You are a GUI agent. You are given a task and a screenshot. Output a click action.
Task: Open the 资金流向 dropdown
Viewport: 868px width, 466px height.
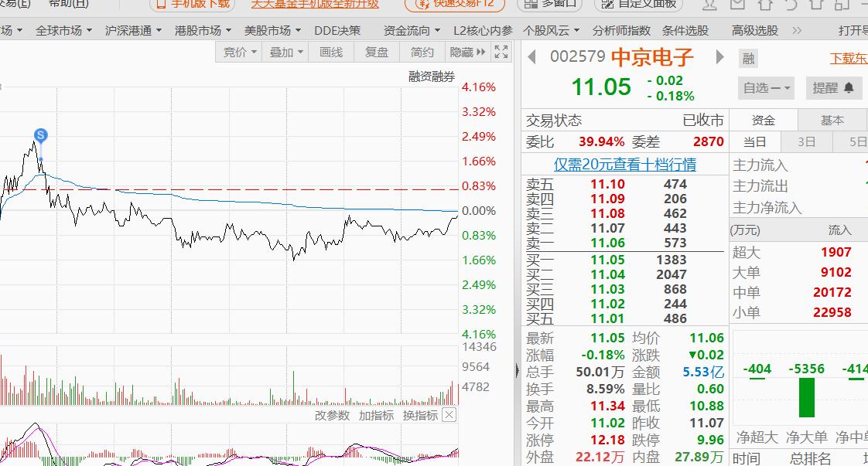pos(412,30)
